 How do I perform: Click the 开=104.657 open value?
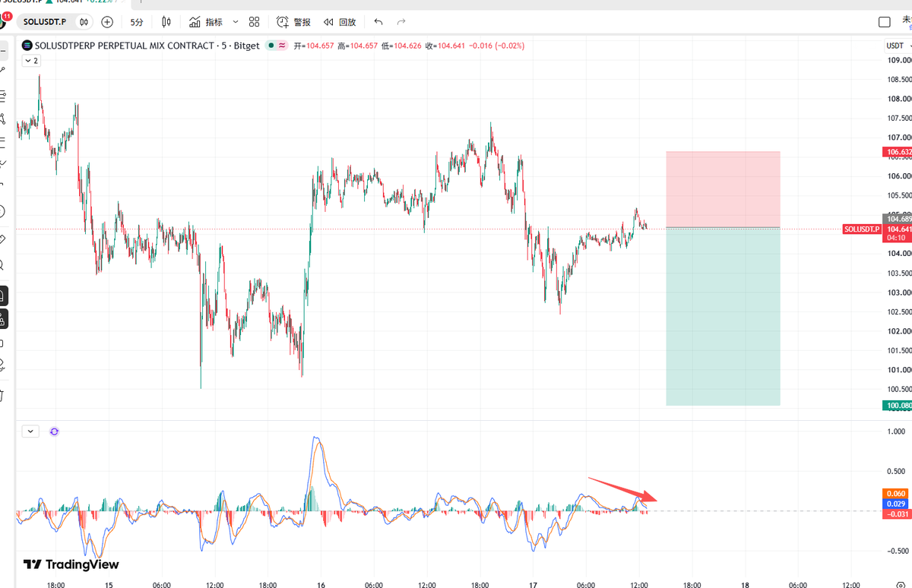pos(315,46)
